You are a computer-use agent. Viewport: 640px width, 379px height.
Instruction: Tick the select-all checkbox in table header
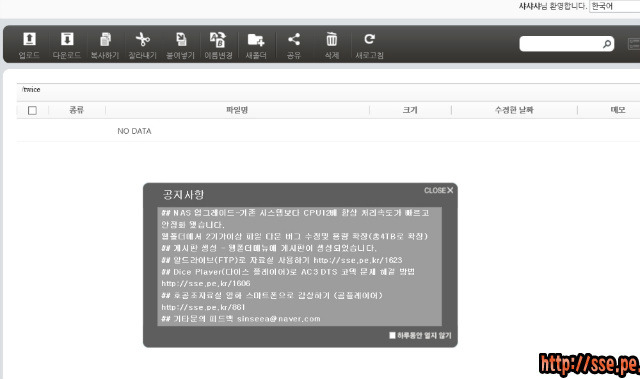[32, 110]
